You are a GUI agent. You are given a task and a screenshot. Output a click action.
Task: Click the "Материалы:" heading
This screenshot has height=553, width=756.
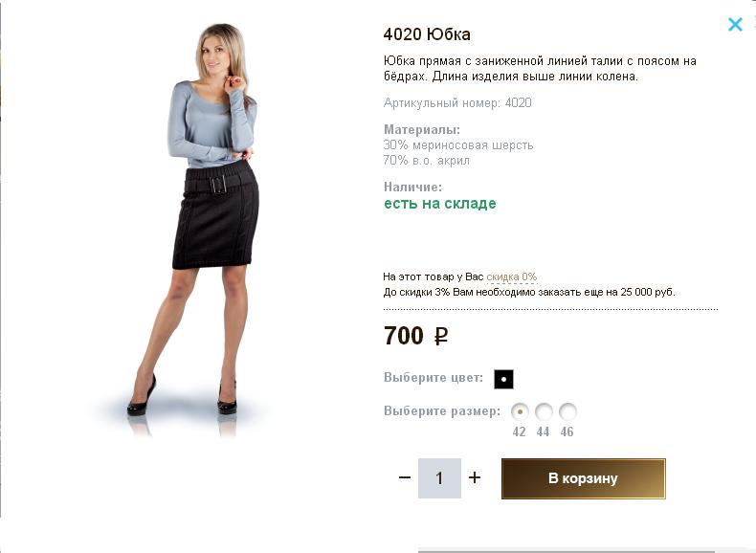click(x=422, y=129)
